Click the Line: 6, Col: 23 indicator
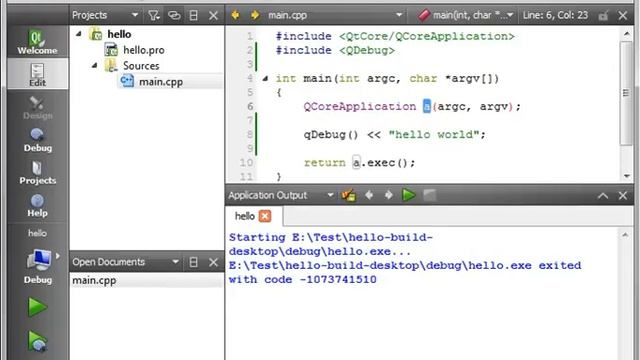This screenshot has width=640, height=360. (x=555, y=16)
